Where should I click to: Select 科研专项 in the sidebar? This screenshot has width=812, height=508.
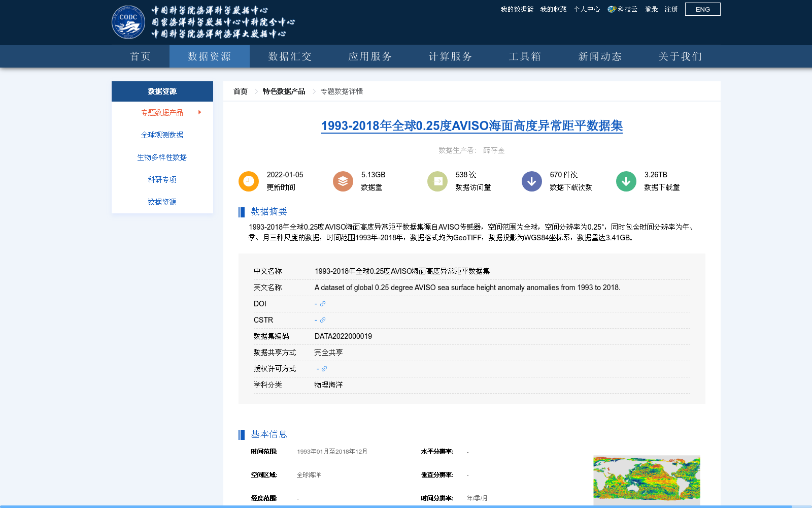pyautogui.click(x=162, y=179)
